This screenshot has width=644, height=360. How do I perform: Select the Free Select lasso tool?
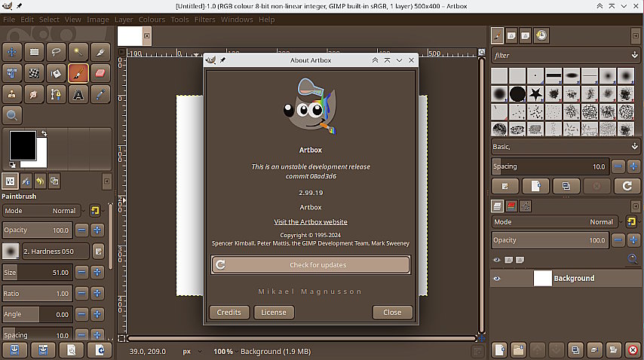pos(56,52)
